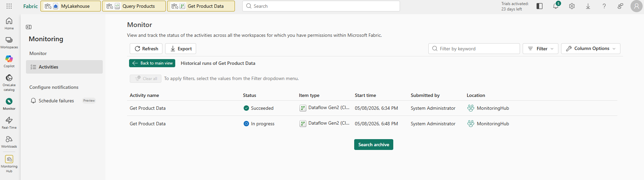Click MonitoringHub location in 6:48 PM row
This screenshot has height=180, width=644.
click(493, 124)
